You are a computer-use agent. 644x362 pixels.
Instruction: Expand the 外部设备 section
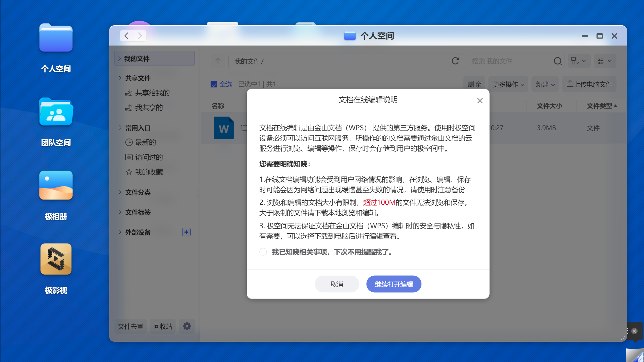click(120, 232)
